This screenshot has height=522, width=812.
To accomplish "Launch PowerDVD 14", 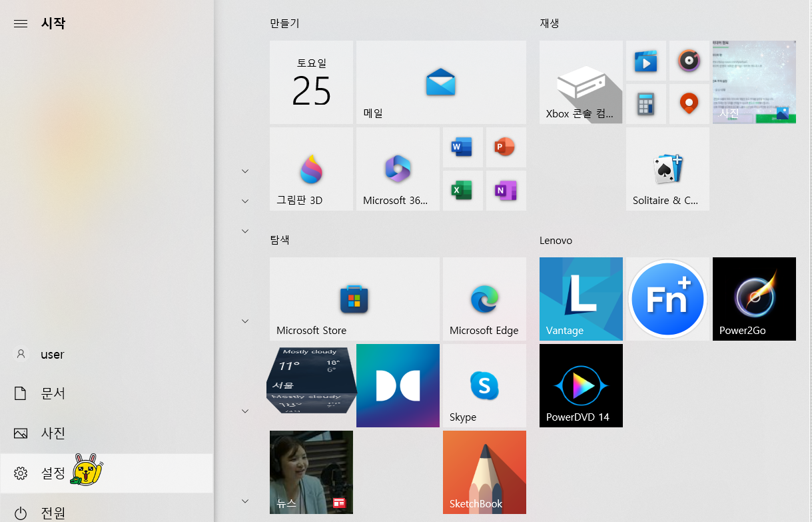I will click(x=581, y=385).
